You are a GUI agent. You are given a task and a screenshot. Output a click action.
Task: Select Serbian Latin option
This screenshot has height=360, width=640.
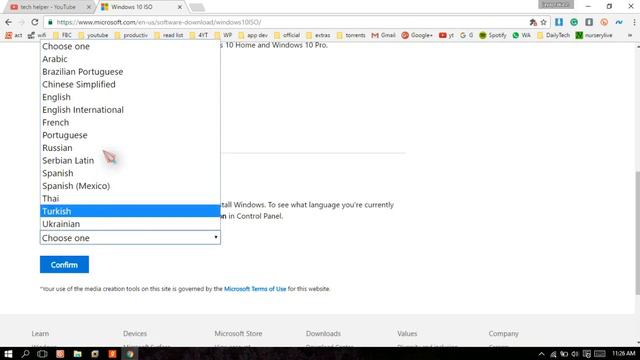[130, 160]
